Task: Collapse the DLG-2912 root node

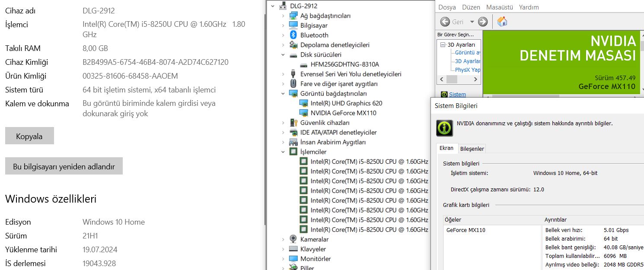Action: 272,6
